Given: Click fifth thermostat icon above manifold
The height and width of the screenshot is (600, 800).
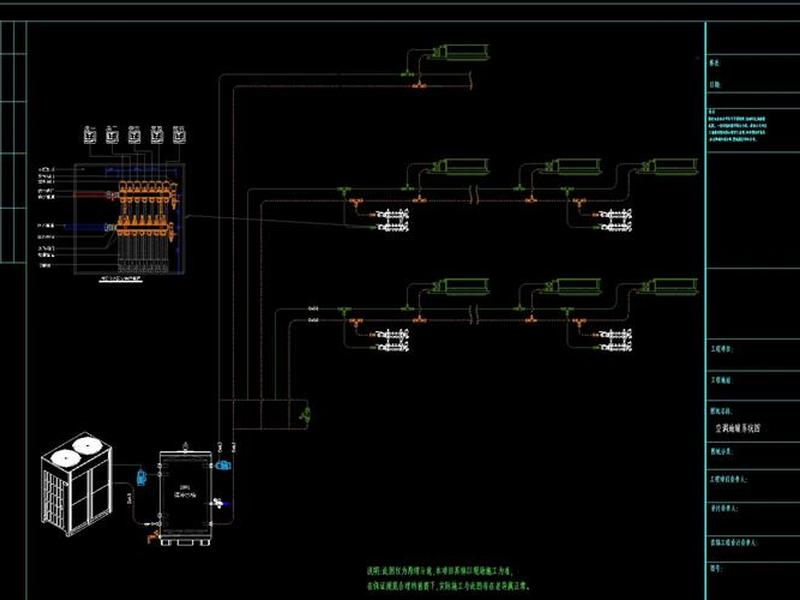Looking at the screenshot, I should pyautogui.click(x=179, y=135).
